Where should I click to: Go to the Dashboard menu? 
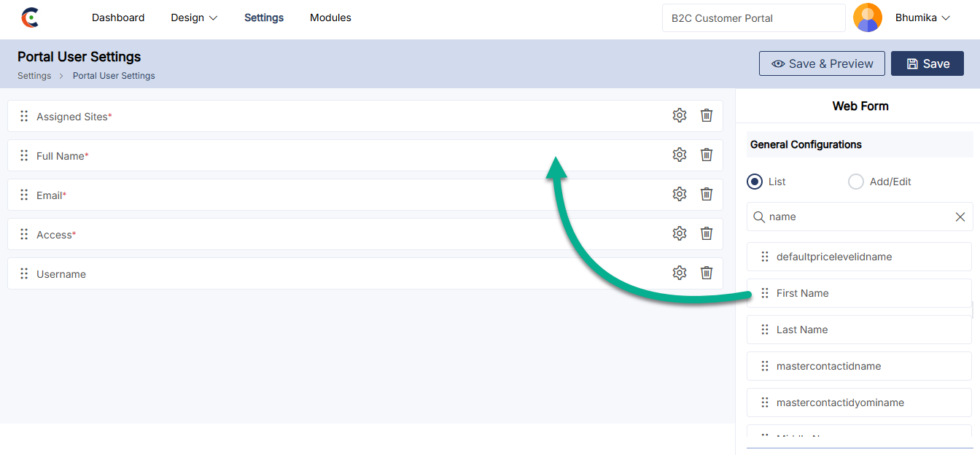[x=118, y=17]
